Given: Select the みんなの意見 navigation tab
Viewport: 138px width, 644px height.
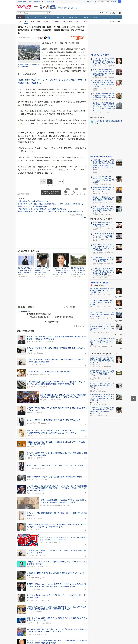Looking at the screenshot, I should [x=73, y=17].
